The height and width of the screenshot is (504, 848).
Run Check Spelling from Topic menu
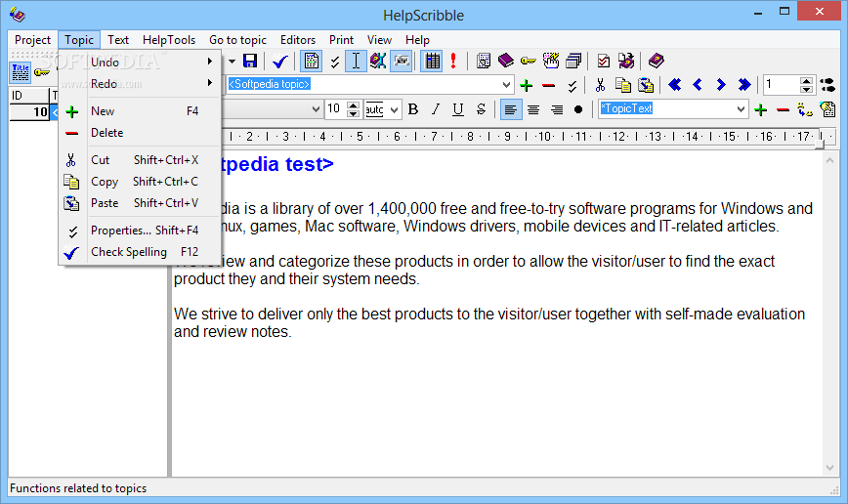[140, 252]
